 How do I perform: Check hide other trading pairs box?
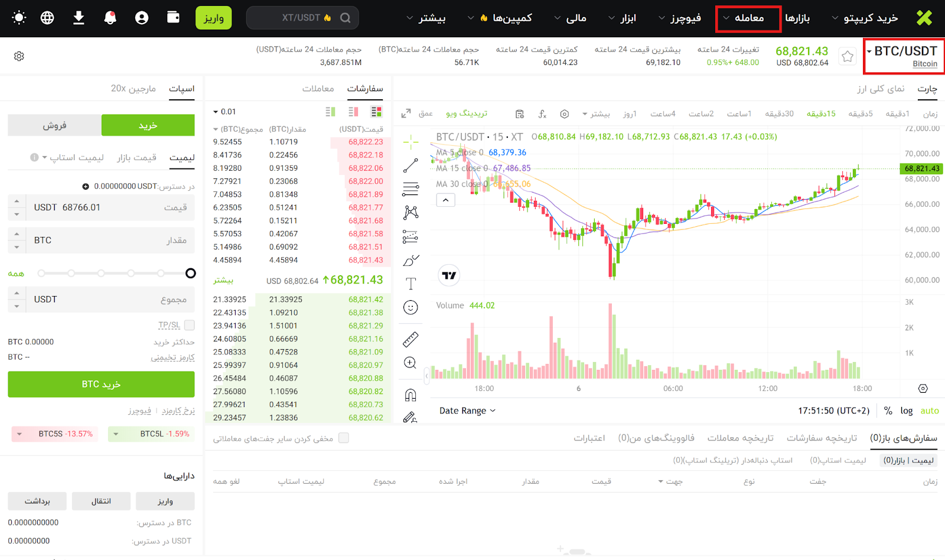coord(344,438)
